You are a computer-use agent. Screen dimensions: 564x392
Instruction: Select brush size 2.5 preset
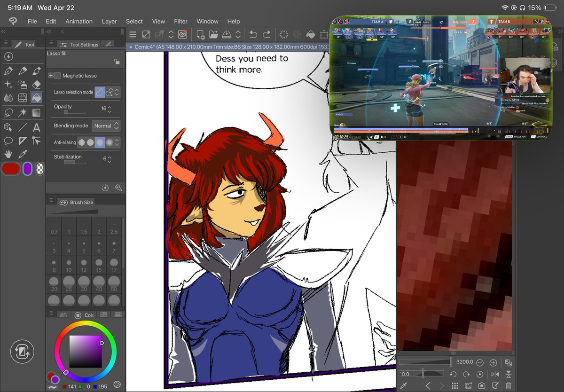pyautogui.click(x=114, y=227)
